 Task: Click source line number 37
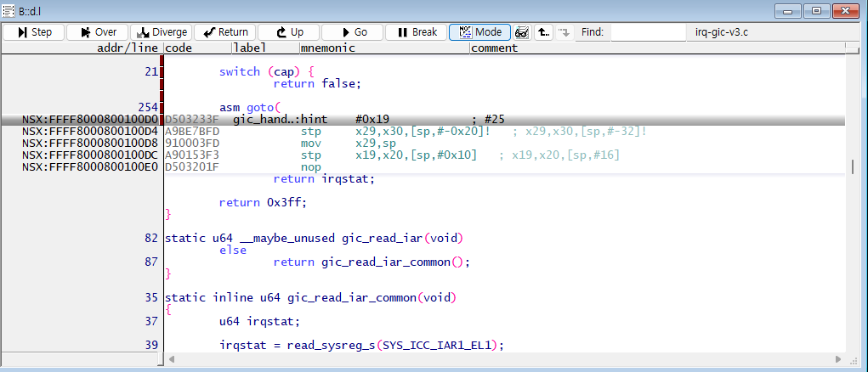[151, 321]
